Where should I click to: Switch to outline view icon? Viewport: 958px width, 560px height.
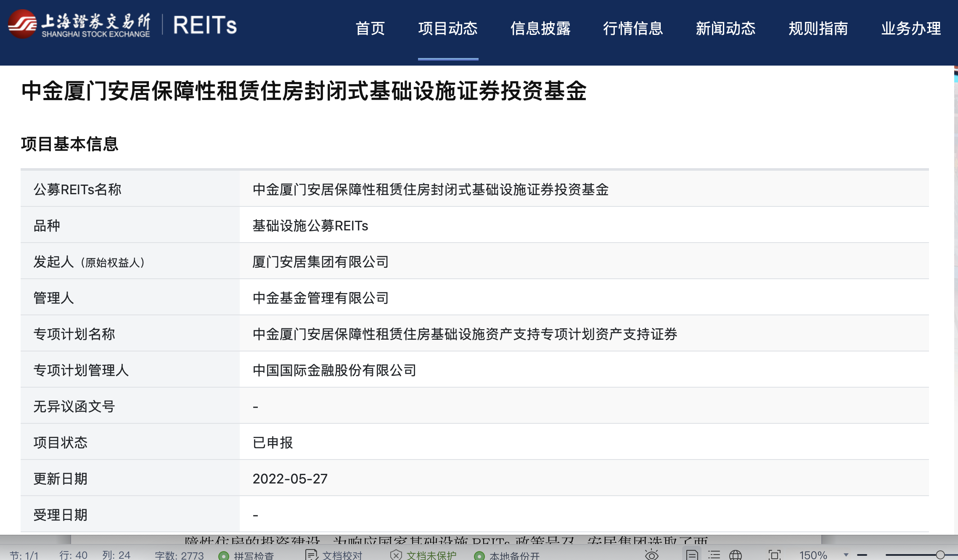click(714, 555)
